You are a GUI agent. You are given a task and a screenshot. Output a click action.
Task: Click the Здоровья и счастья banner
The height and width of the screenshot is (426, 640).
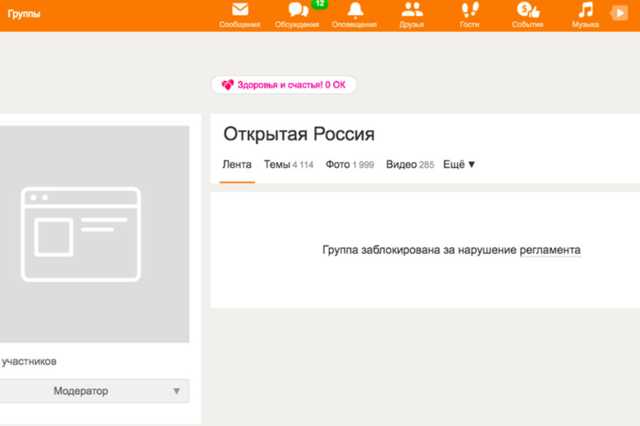[x=284, y=85]
